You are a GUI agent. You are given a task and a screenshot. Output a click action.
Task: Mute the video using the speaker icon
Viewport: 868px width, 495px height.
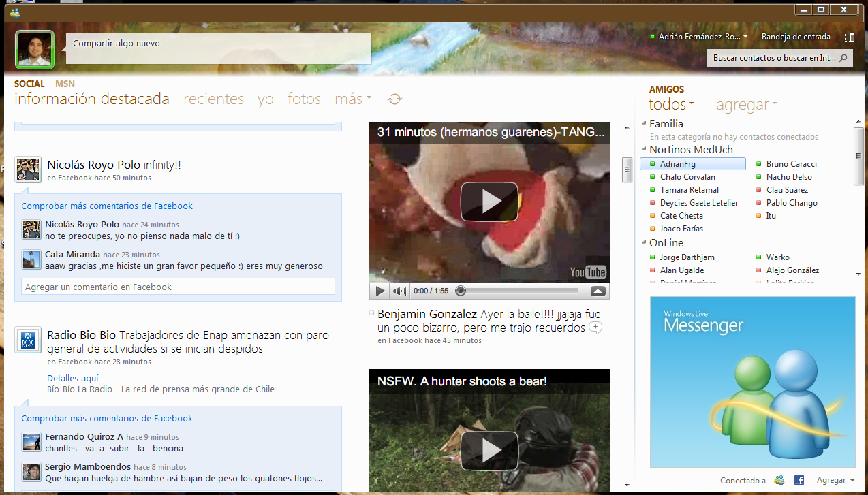[x=399, y=291]
